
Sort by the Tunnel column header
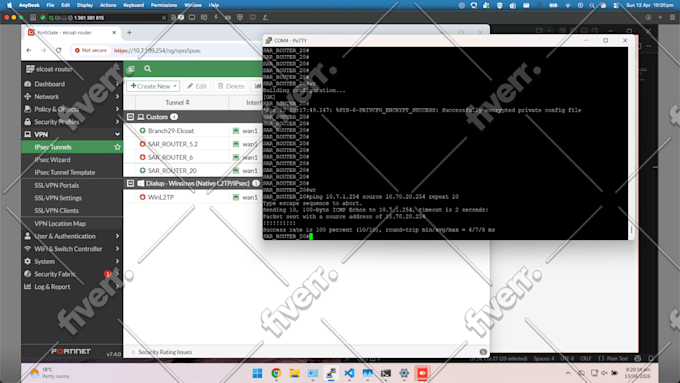177,102
